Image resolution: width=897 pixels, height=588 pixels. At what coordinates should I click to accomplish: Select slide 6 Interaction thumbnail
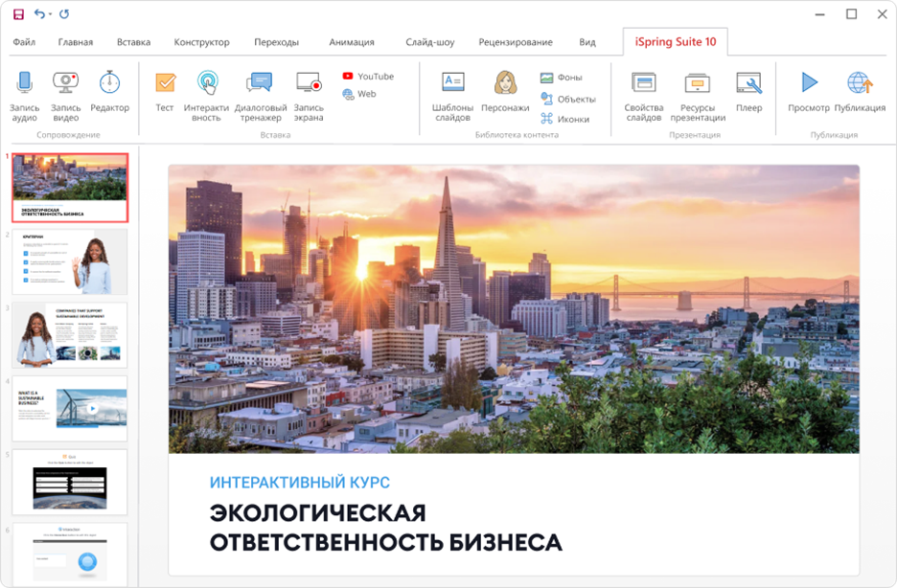click(x=70, y=554)
